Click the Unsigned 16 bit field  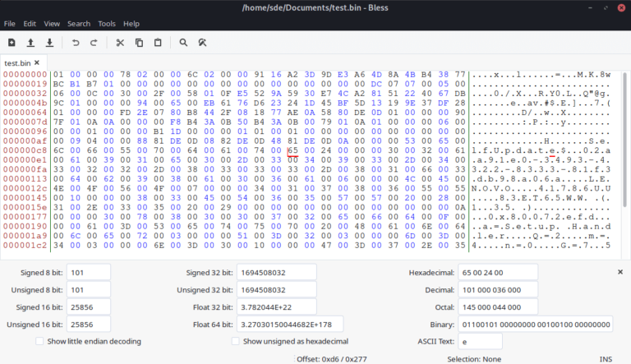(89, 324)
